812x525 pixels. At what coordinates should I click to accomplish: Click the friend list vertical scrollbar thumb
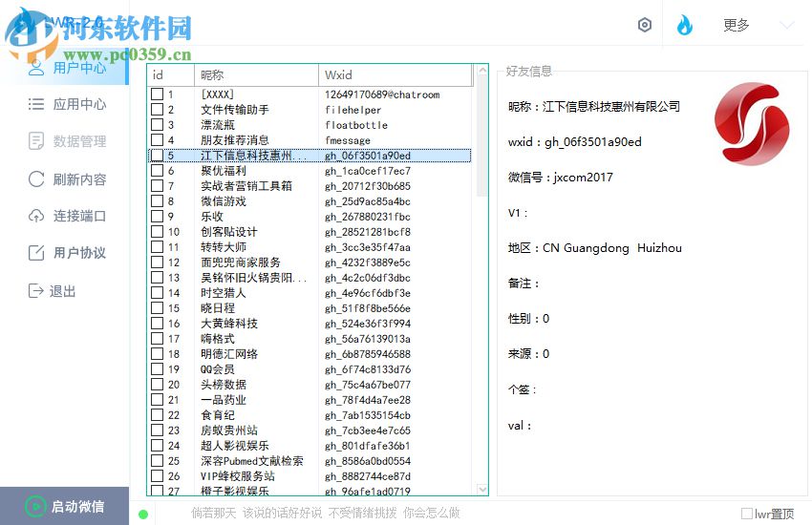482,136
